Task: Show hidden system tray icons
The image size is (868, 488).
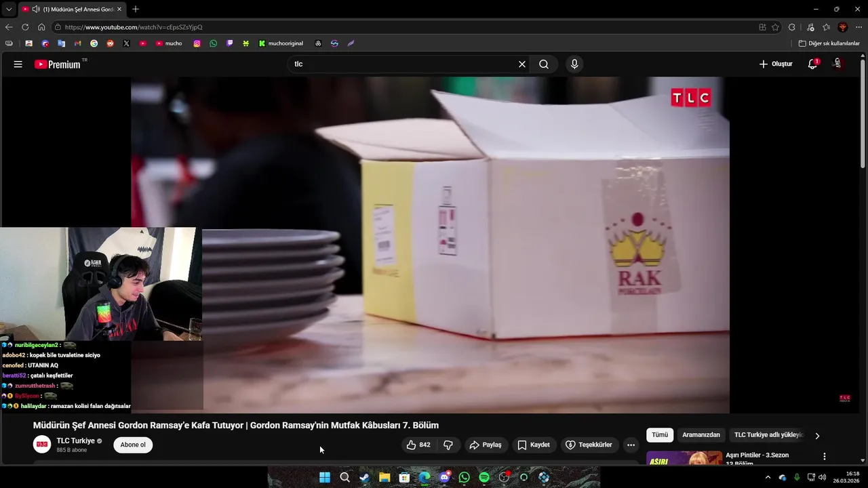Action: [x=768, y=477]
